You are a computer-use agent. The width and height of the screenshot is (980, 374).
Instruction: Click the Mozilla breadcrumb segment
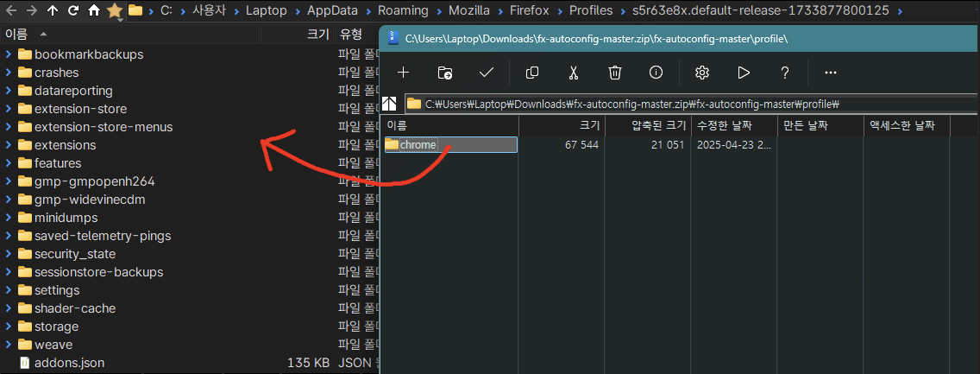pyautogui.click(x=468, y=10)
